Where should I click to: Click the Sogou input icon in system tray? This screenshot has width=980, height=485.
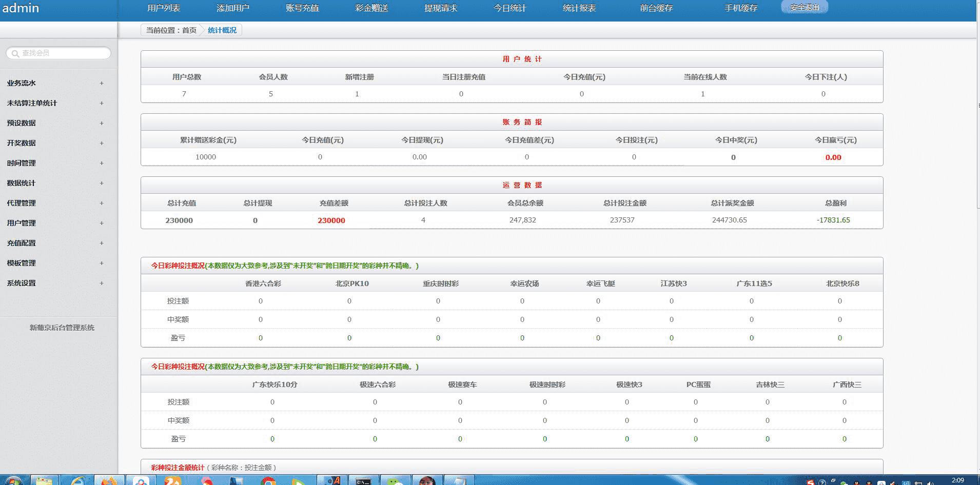[810, 482]
